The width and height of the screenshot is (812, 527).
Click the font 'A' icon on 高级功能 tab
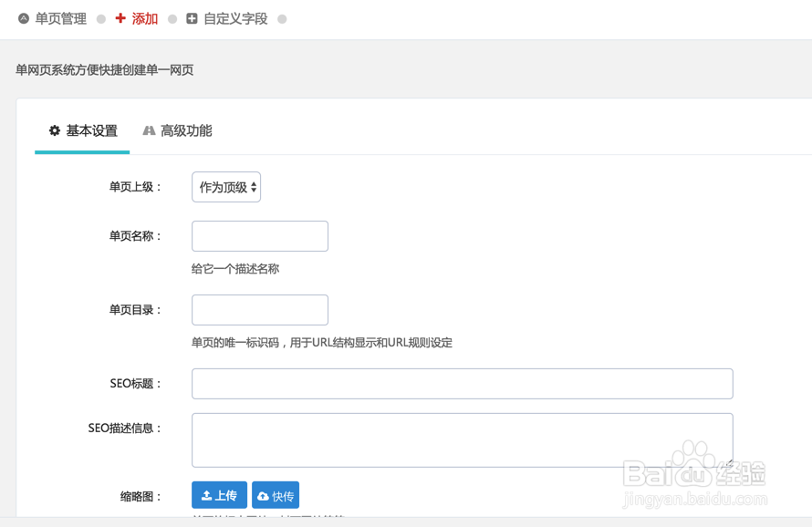[150, 130]
